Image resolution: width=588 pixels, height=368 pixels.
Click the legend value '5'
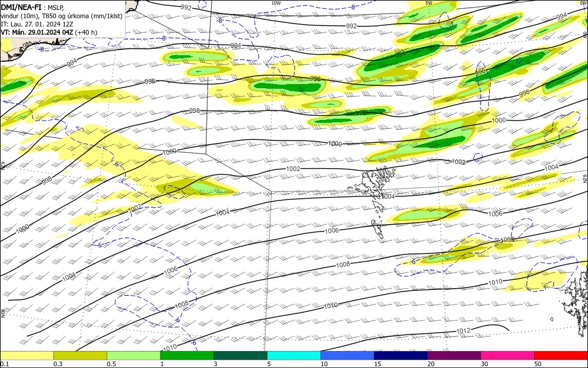click(269, 364)
